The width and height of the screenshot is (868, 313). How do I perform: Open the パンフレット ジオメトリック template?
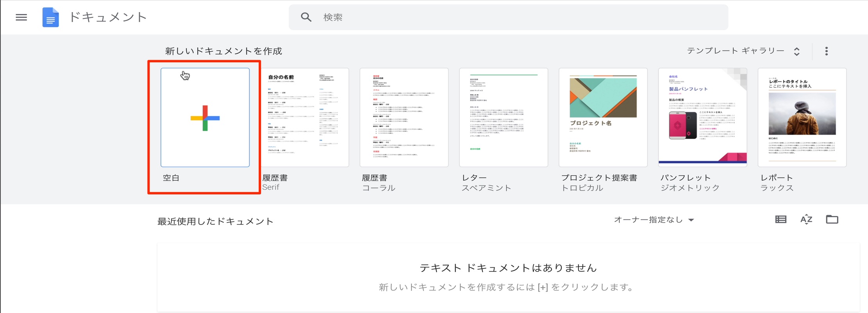703,117
